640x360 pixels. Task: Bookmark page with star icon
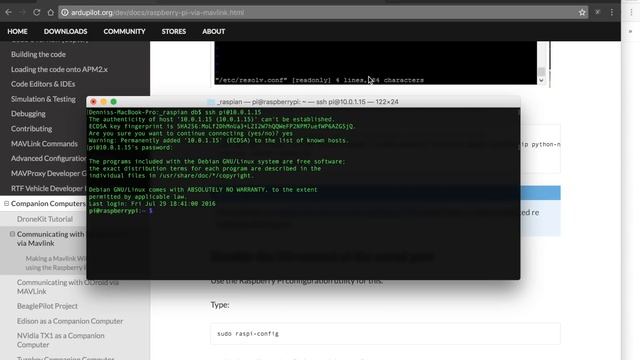582,13
